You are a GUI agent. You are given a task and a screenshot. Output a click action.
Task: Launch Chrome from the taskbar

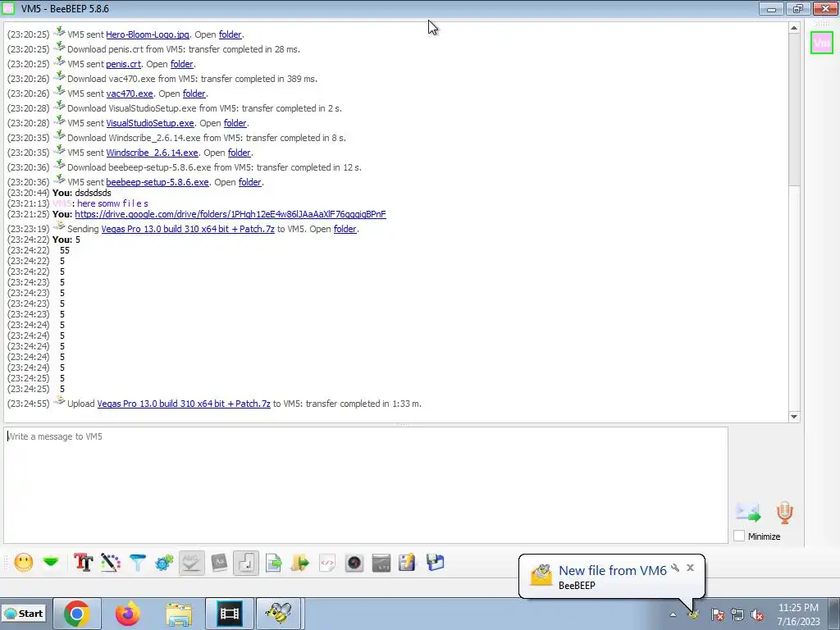click(76, 614)
